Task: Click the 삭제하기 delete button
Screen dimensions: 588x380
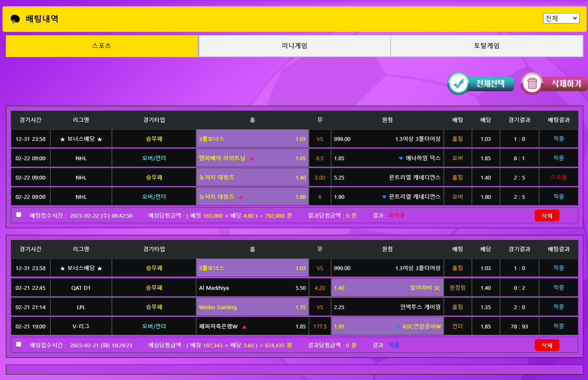Action: pyautogui.click(x=554, y=83)
